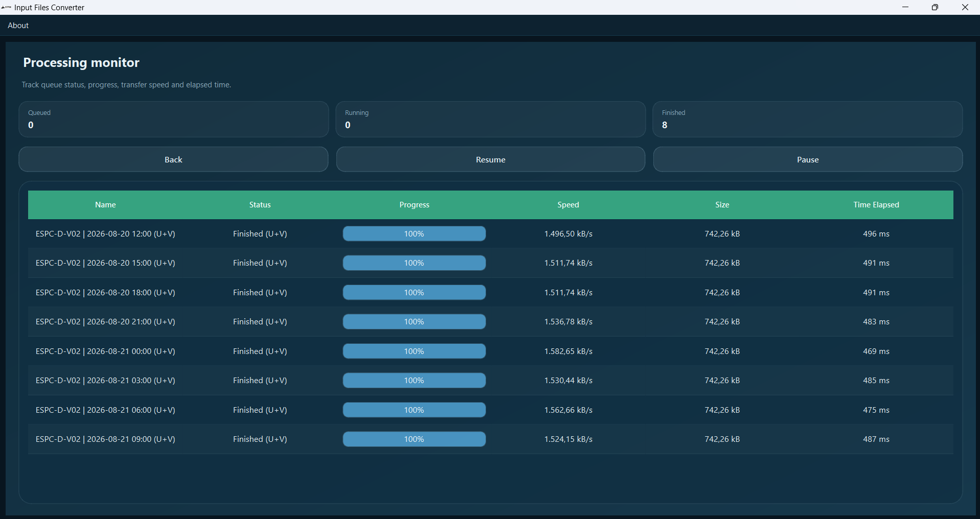This screenshot has height=519, width=980.
Task: Sort by Size column header
Action: 722,205
